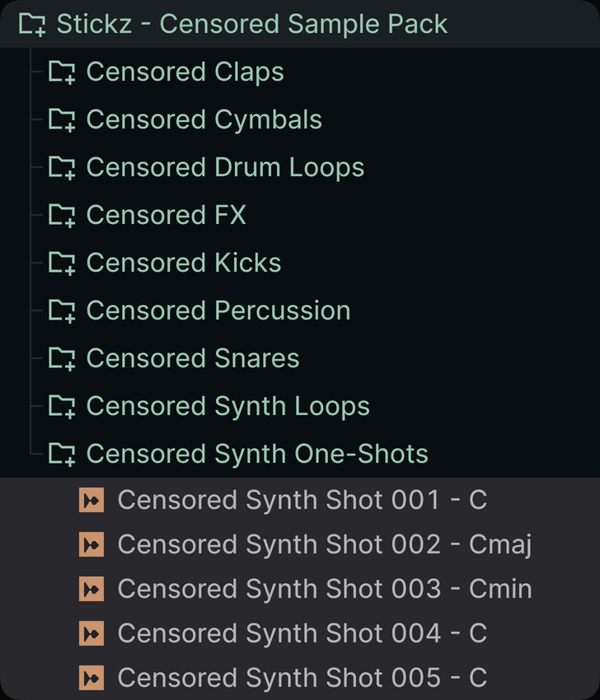The width and height of the screenshot is (600, 700).
Task: Expand the Censored Synth Loops folder
Action: 300,406
